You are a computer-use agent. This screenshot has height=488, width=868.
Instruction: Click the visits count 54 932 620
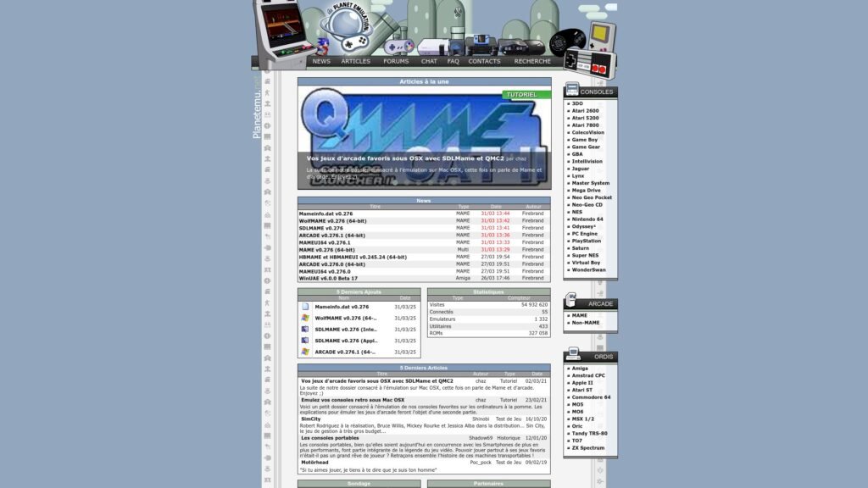click(x=534, y=304)
